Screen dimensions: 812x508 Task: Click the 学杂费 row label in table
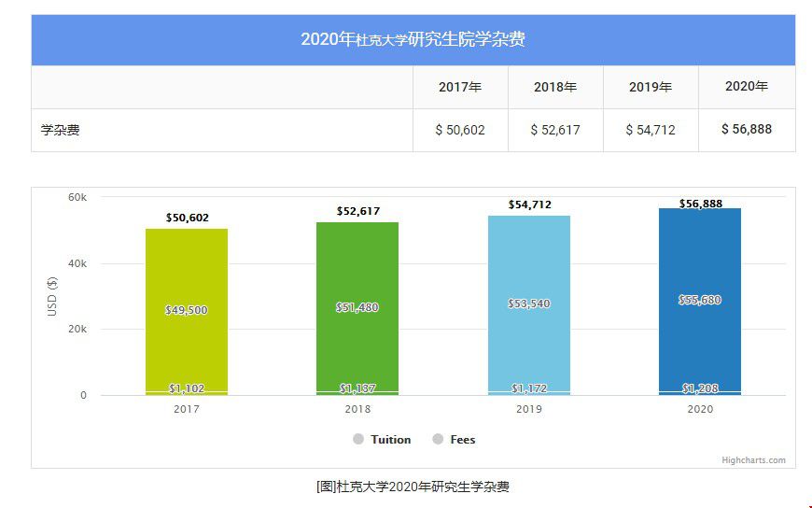pyautogui.click(x=60, y=130)
